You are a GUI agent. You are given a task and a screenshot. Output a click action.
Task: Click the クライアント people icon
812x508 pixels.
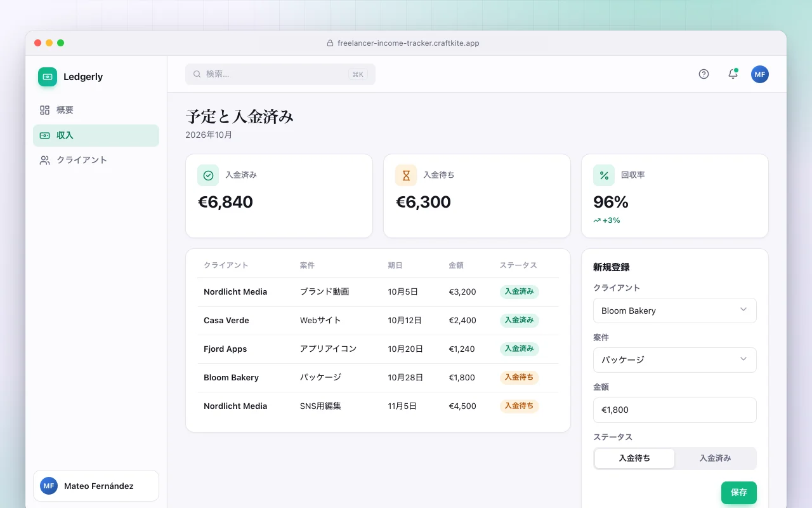(44, 160)
